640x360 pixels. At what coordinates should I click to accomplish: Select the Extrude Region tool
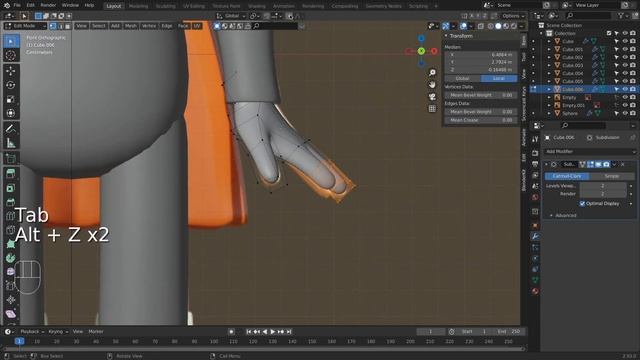(11, 173)
